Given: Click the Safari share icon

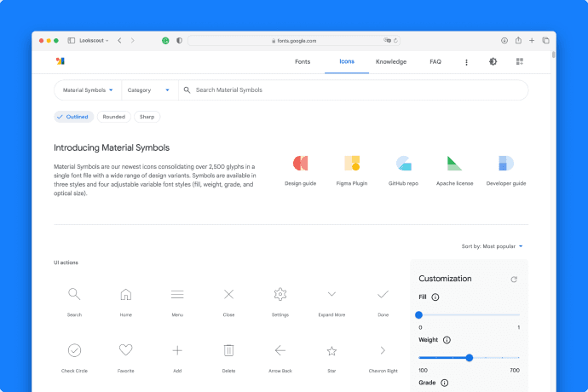Looking at the screenshot, I should [x=518, y=40].
